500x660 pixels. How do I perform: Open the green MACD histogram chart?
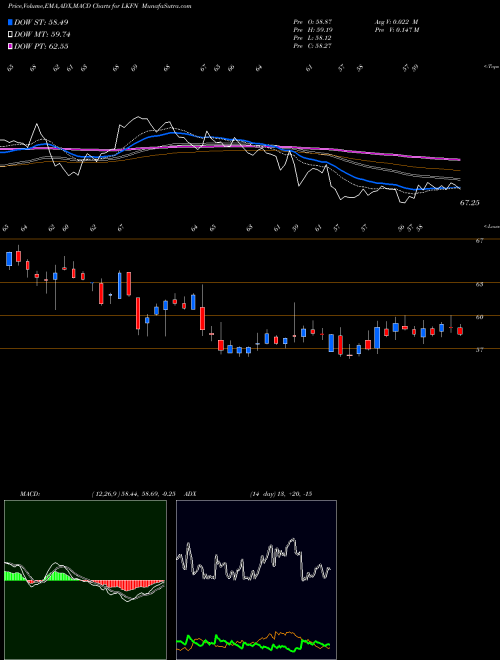(85, 580)
